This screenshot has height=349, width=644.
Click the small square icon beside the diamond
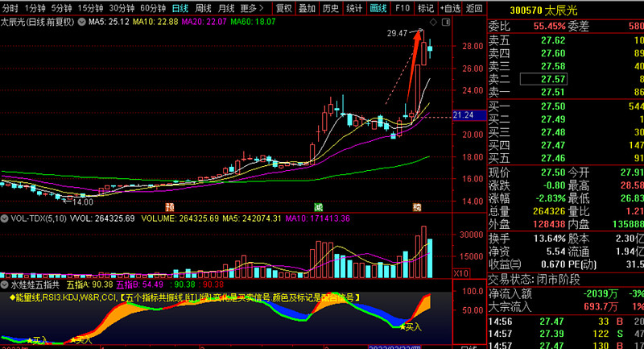(447, 22)
